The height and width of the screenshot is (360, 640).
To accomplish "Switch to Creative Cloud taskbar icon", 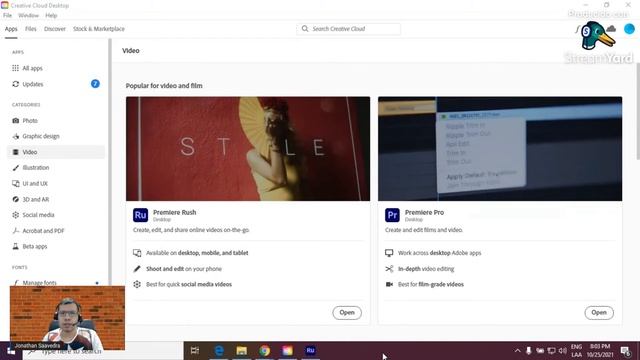I will coord(287,350).
